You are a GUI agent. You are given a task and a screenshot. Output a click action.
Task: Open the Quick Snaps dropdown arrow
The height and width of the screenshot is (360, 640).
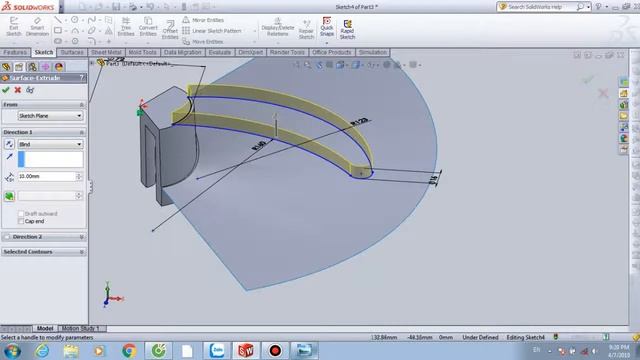(x=327, y=42)
